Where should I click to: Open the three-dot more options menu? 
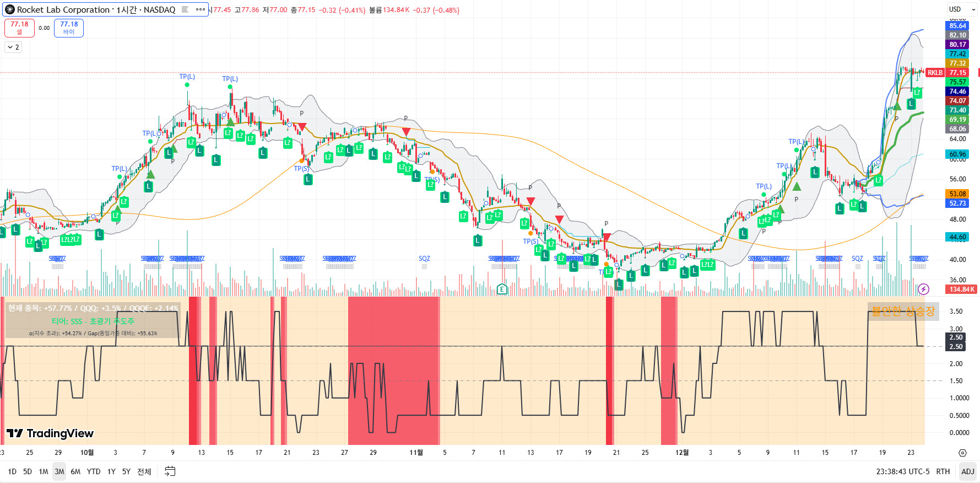(x=201, y=9)
